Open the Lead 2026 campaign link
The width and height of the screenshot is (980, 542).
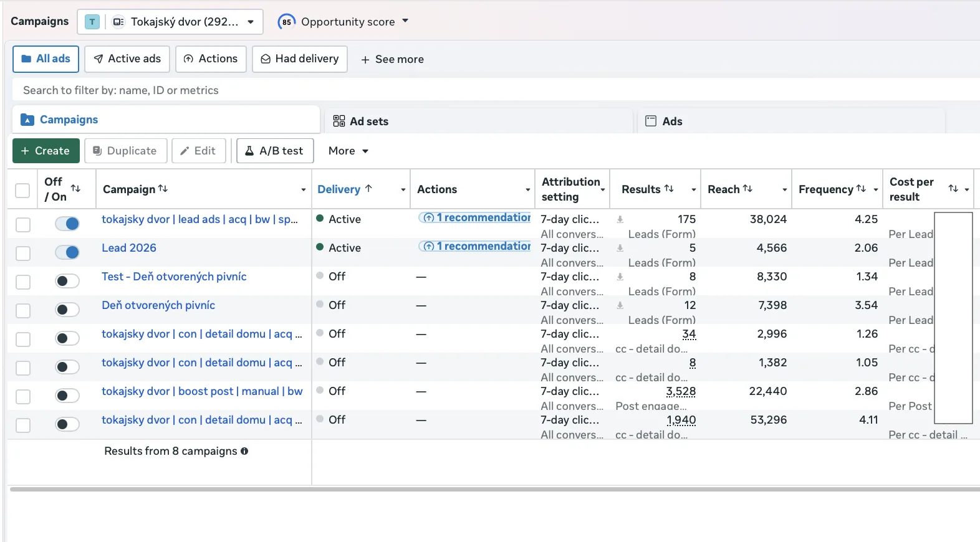[129, 248]
